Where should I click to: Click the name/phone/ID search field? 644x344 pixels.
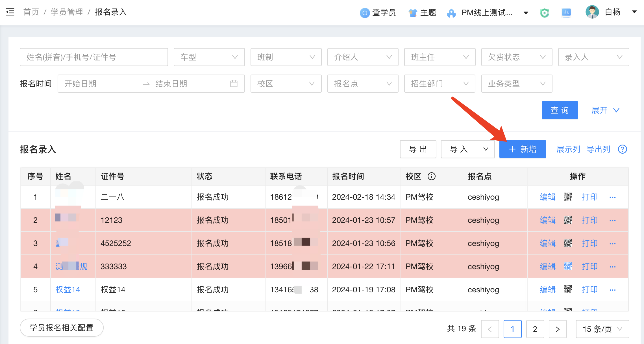(94, 57)
